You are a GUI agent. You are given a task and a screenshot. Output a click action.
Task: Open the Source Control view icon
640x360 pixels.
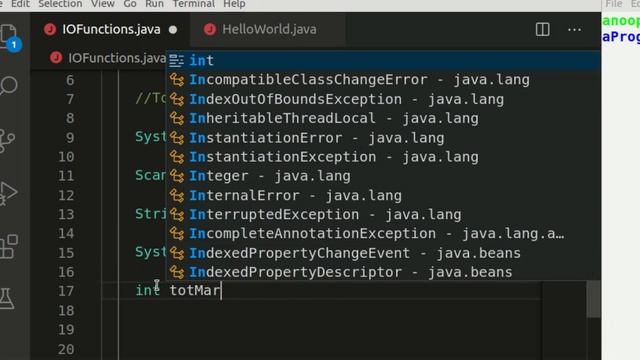pos(7,141)
